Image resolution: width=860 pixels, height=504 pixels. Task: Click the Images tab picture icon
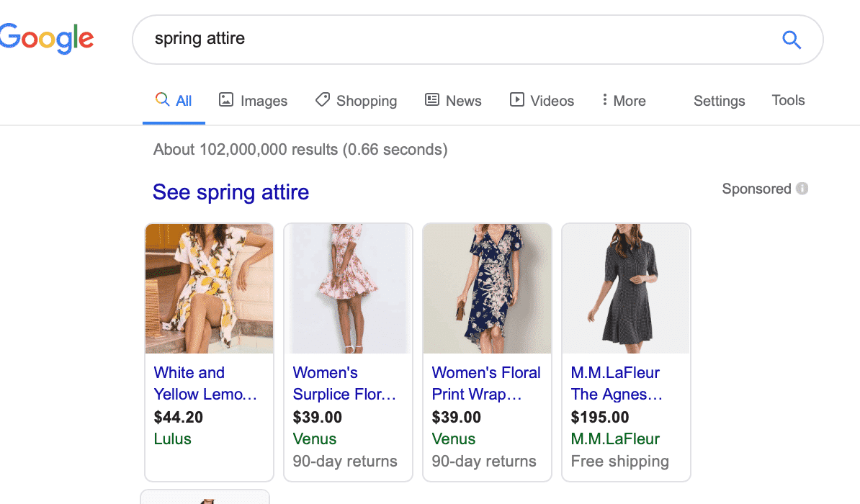(x=226, y=100)
